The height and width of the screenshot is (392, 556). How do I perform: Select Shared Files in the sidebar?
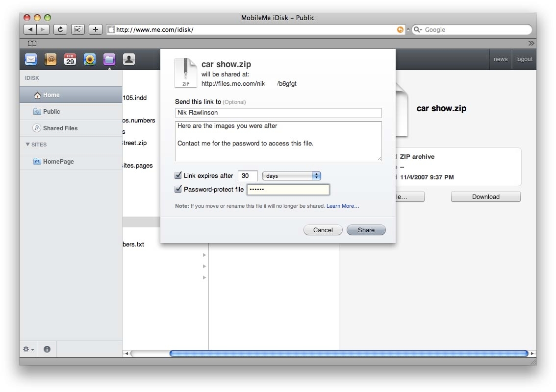click(71, 128)
